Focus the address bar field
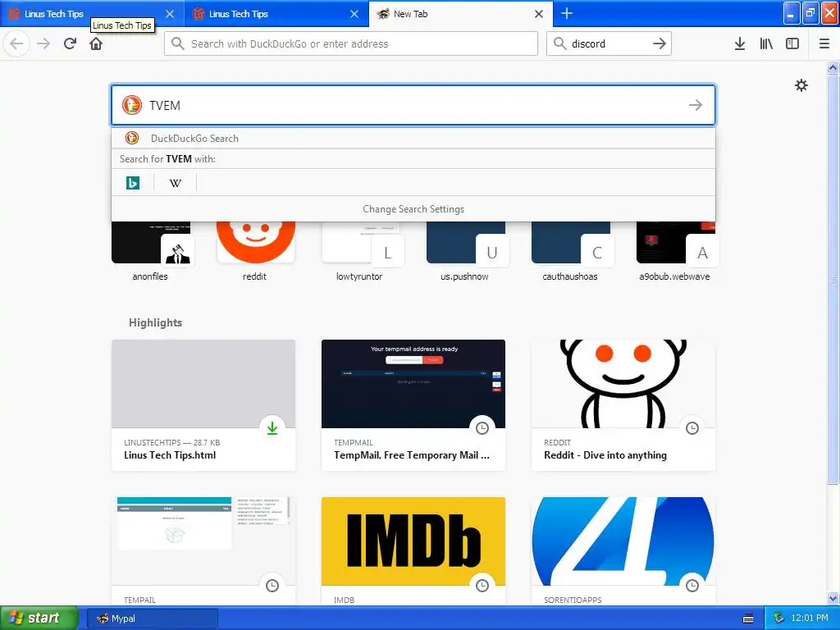The image size is (840, 630). 351,43
